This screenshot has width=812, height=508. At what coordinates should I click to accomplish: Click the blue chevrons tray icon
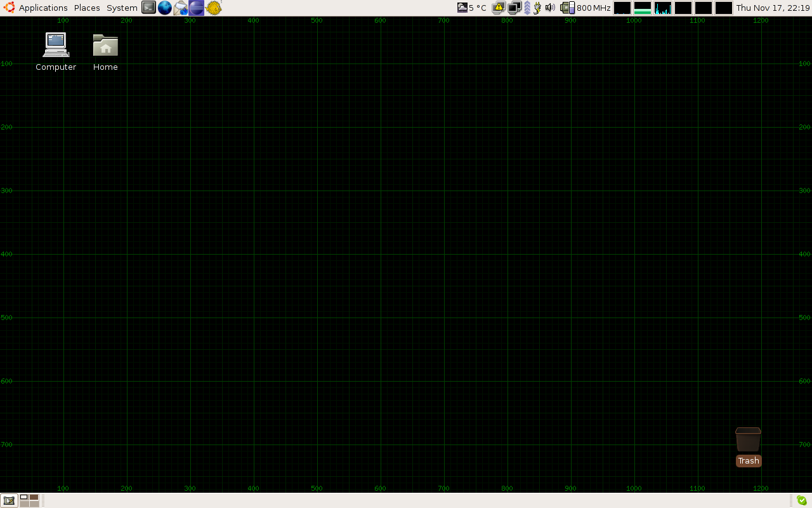pos(527,8)
